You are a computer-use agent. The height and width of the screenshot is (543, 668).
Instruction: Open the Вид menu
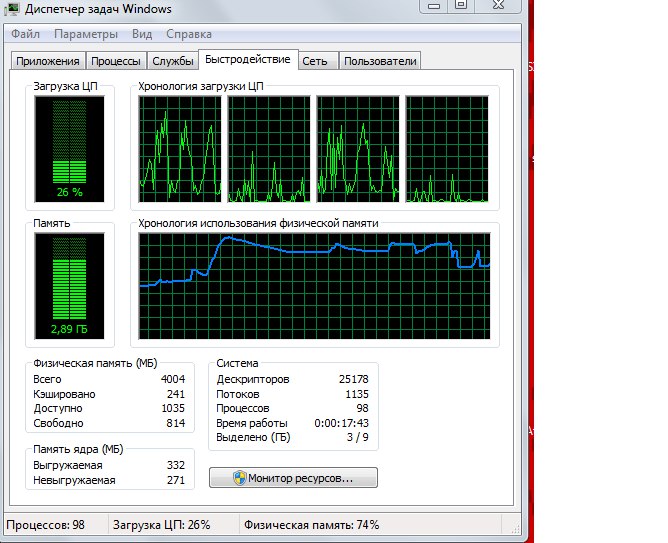142,34
